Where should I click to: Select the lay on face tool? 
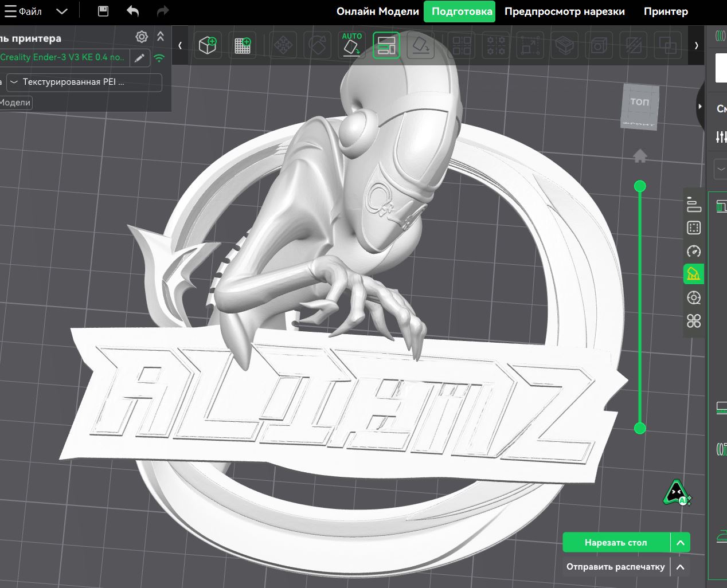tap(420, 45)
